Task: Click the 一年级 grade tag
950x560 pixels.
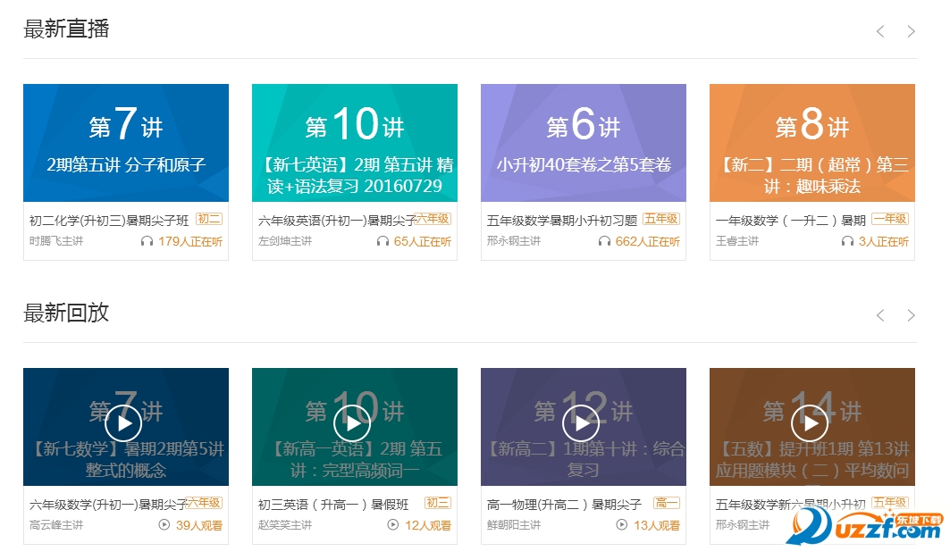Action: (890, 219)
